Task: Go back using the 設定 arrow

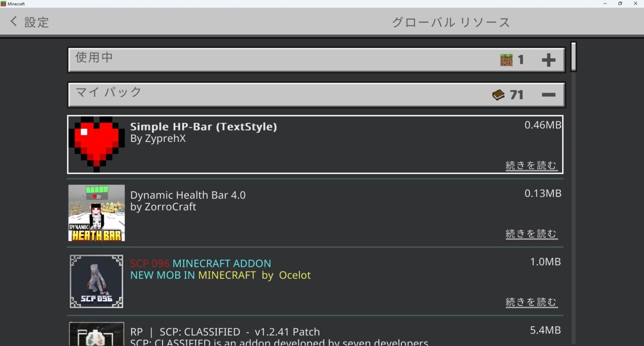Action: click(x=14, y=22)
